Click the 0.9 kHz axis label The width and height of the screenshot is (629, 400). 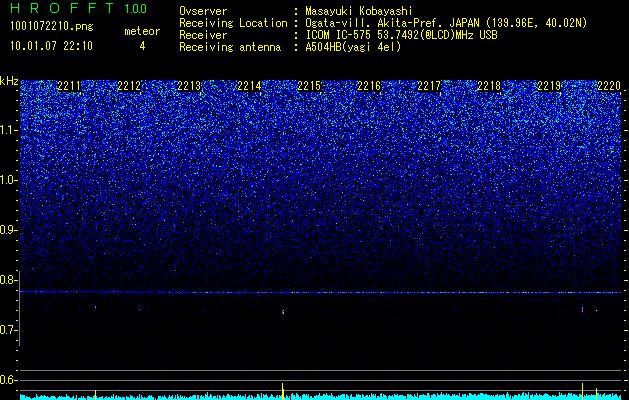click(x=8, y=230)
